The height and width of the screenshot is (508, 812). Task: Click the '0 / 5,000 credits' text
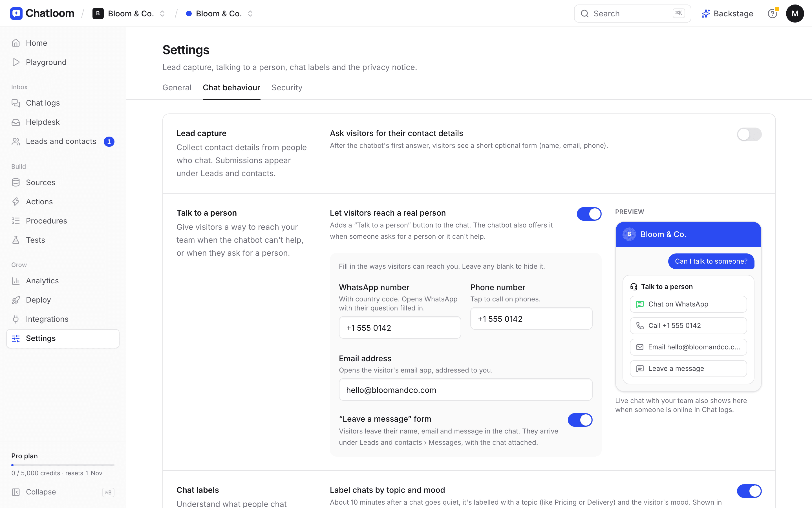click(36, 473)
